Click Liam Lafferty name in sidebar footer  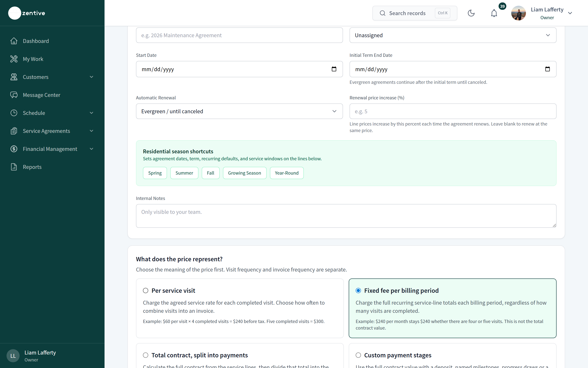[40, 352]
